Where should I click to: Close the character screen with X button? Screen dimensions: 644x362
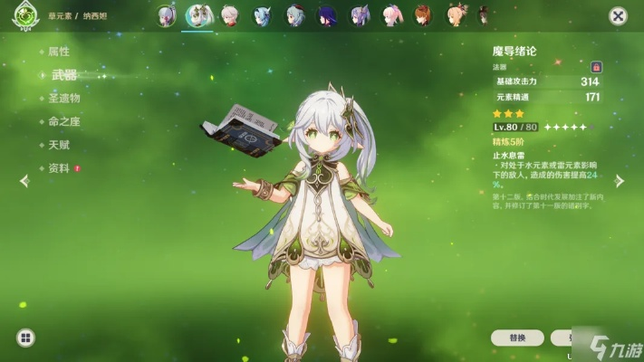tap(618, 15)
